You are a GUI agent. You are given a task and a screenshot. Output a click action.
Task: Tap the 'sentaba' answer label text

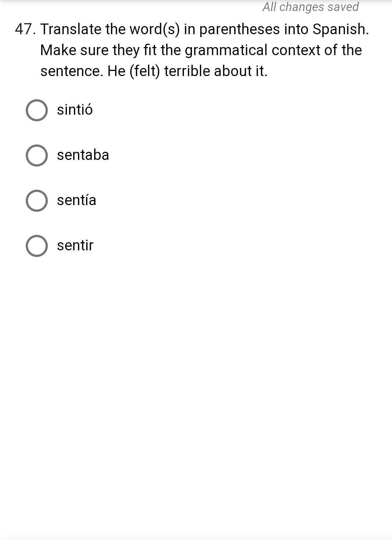(x=83, y=155)
